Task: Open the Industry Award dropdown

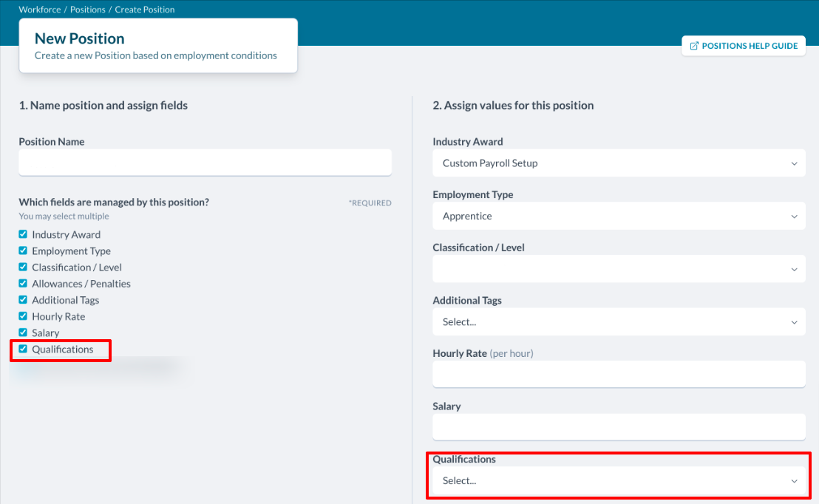Action: pyautogui.click(x=619, y=163)
